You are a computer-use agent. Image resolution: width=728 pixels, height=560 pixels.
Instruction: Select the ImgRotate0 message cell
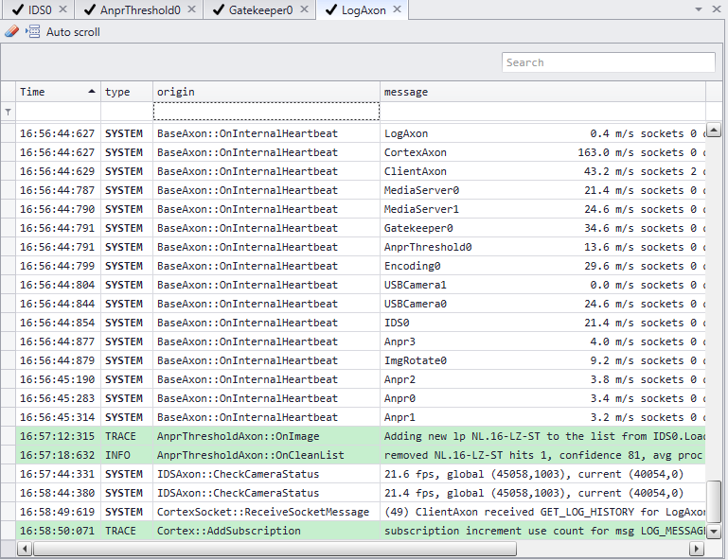[x=542, y=360]
